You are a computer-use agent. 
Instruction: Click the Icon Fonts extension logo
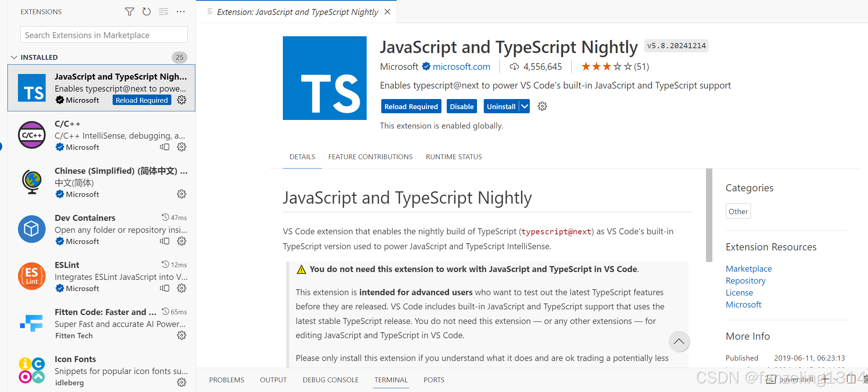tap(32, 370)
